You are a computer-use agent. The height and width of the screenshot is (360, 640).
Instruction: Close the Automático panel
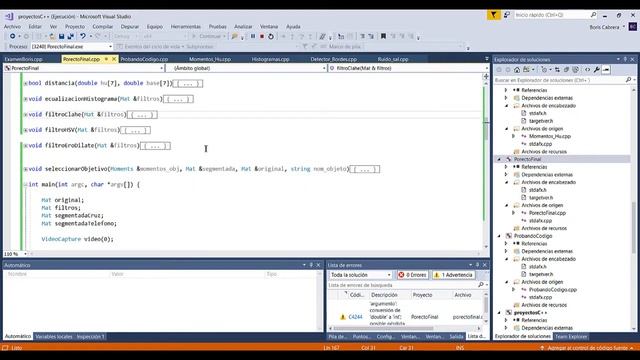click(318, 265)
